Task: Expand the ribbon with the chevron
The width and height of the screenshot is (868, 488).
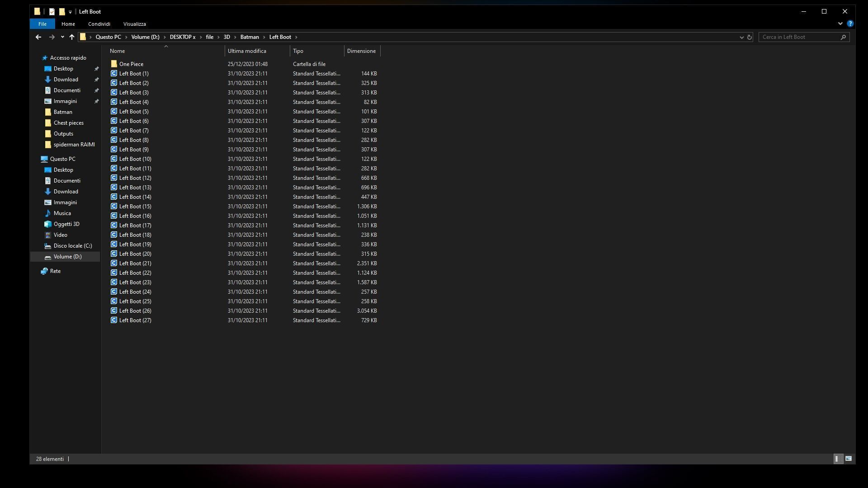Action: coord(840,23)
